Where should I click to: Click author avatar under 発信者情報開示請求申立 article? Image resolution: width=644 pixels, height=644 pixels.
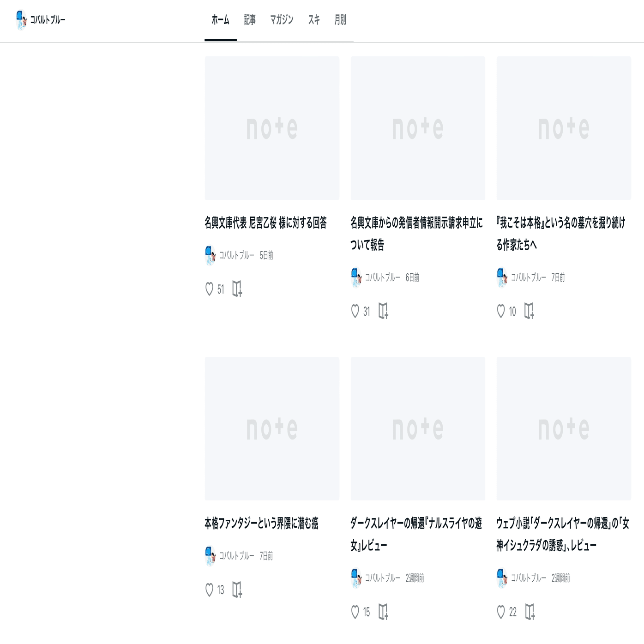coord(356,277)
